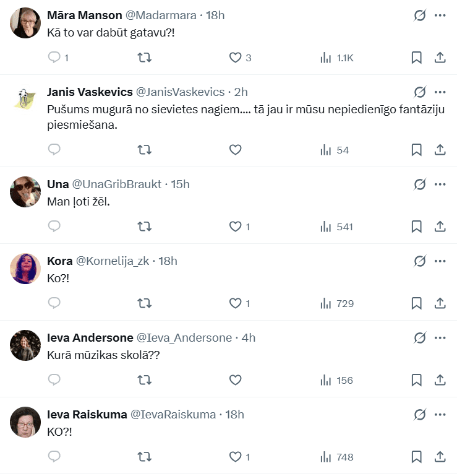Image resolution: width=457 pixels, height=476 pixels.
Task: Open Janis Vaskevics profile name link
Action: (x=90, y=92)
